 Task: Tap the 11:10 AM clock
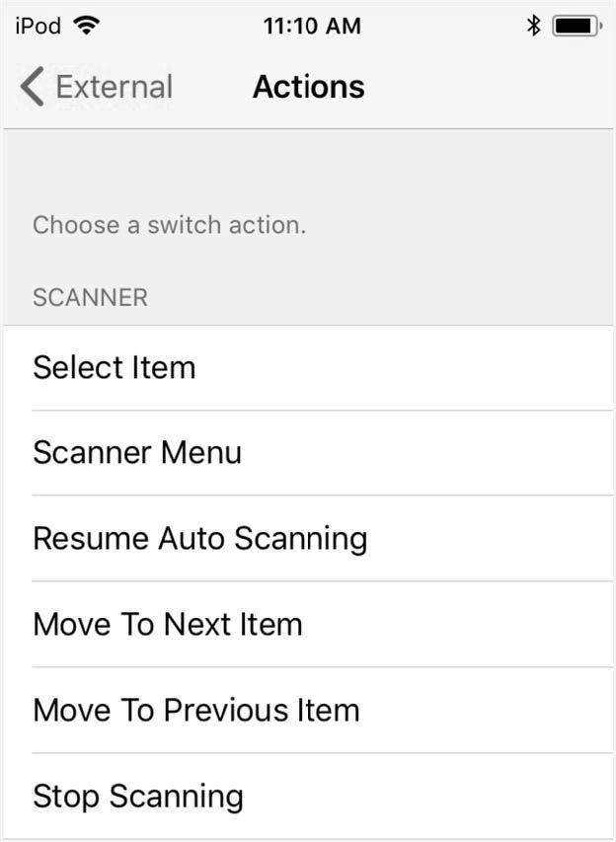point(312,26)
